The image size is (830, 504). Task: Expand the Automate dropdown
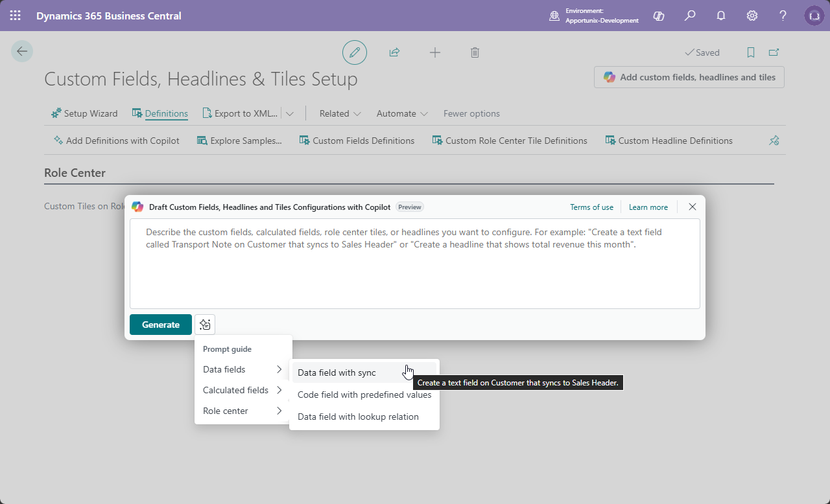click(402, 113)
